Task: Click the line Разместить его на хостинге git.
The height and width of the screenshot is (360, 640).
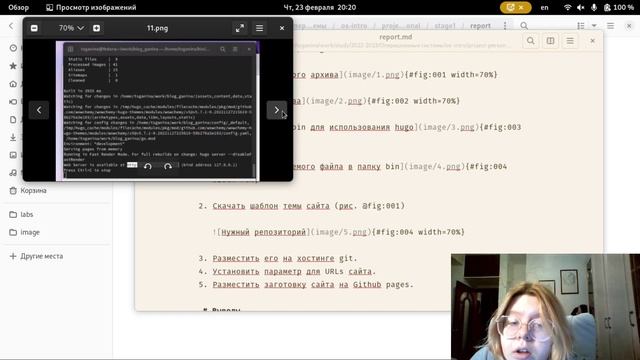Action: [x=285, y=258]
